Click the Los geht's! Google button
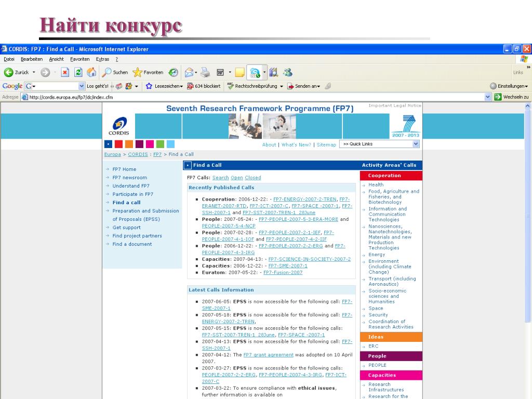The image size is (532, 399). pyautogui.click(x=97, y=86)
